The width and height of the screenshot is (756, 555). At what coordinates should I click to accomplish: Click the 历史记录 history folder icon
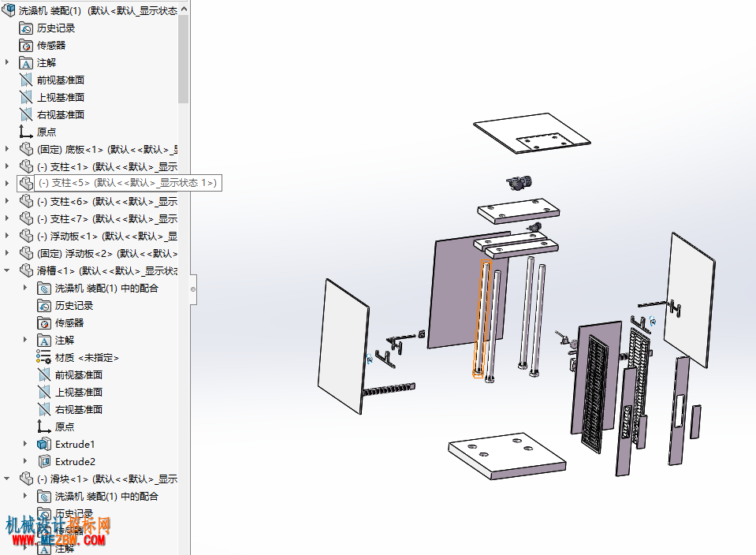pyautogui.click(x=26, y=28)
